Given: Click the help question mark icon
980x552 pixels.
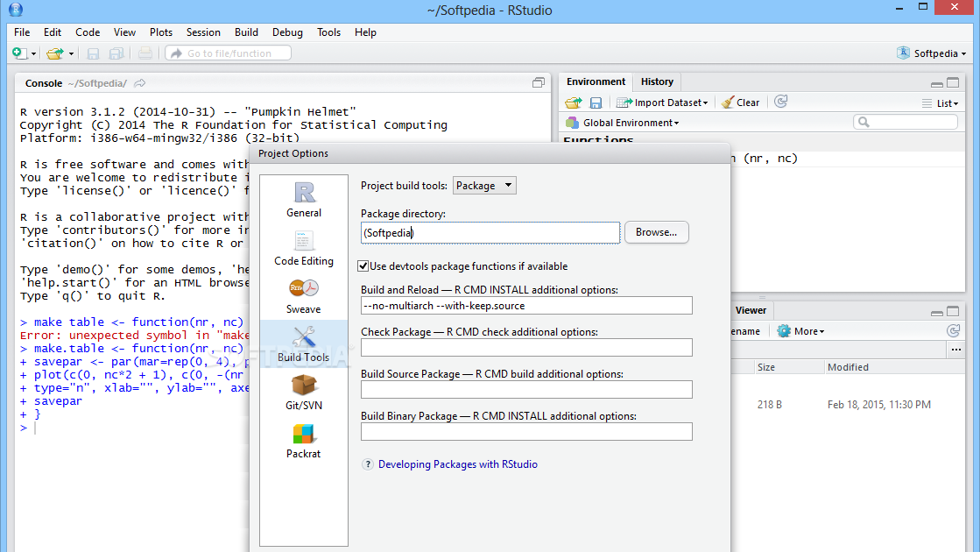Looking at the screenshot, I should [368, 464].
